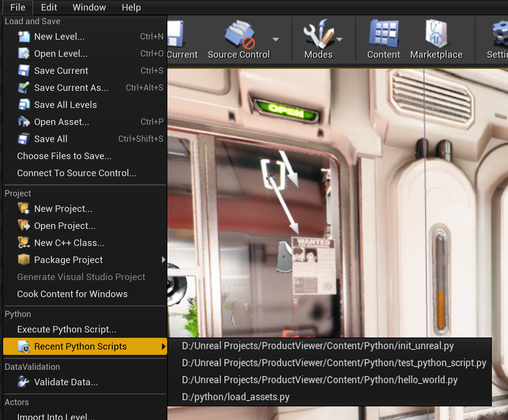The height and width of the screenshot is (420, 508).
Task: Run recent script test_python_script.py
Action: pos(329,363)
